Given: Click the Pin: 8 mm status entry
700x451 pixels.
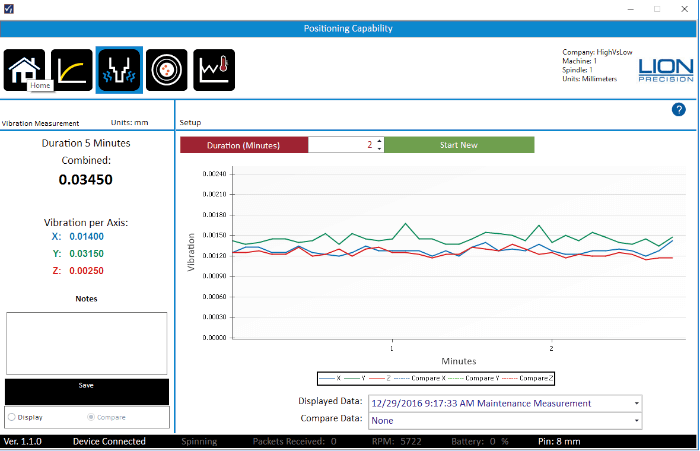Looking at the screenshot, I should pyautogui.click(x=559, y=441).
